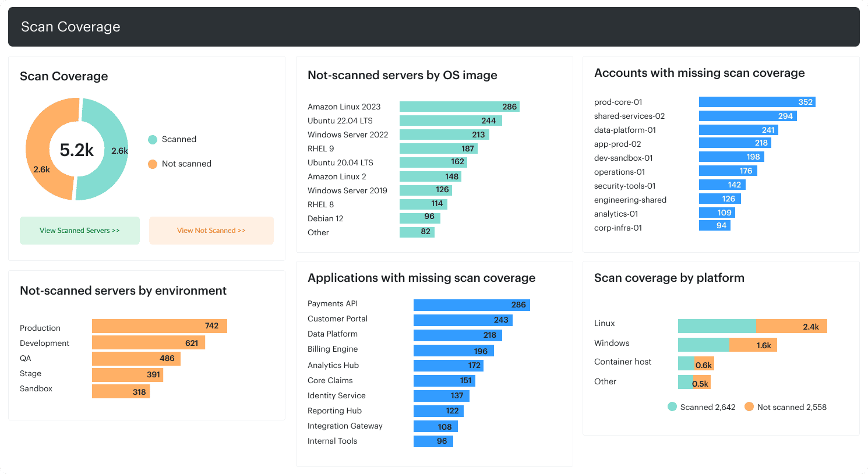Click Container host bar 0.6k
Viewport: 868px width, 474px height.
[x=696, y=363]
